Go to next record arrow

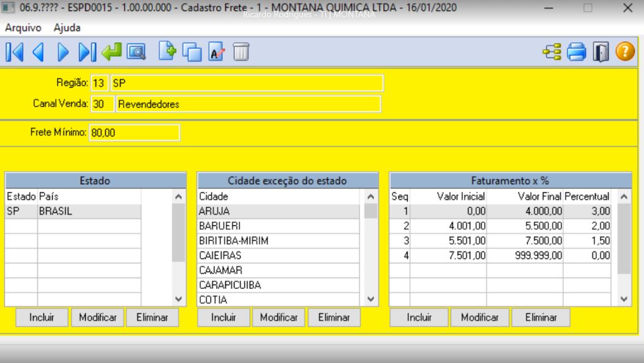[63, 52]
